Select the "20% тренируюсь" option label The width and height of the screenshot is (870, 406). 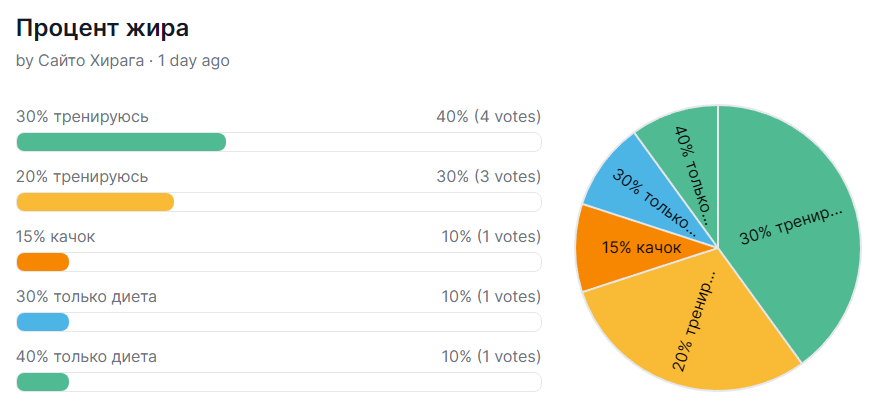(82, 177)
